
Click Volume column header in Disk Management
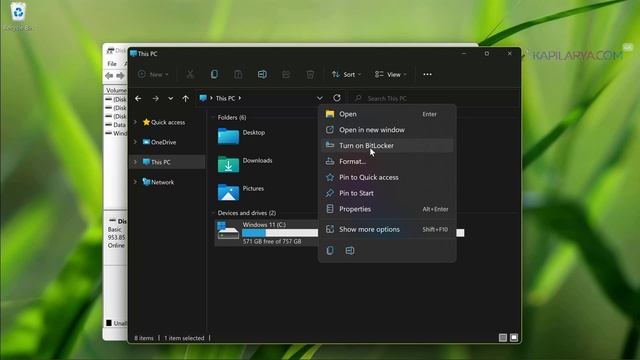click(x=116, y=90)
